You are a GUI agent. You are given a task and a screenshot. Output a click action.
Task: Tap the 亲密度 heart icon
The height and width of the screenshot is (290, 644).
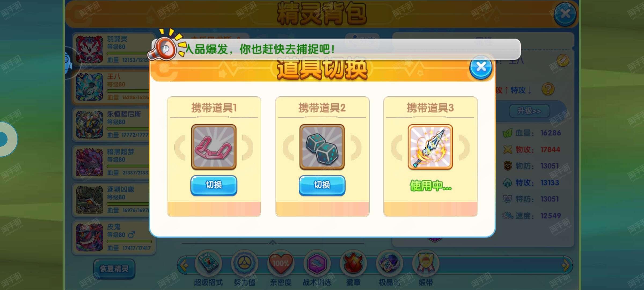281,264
